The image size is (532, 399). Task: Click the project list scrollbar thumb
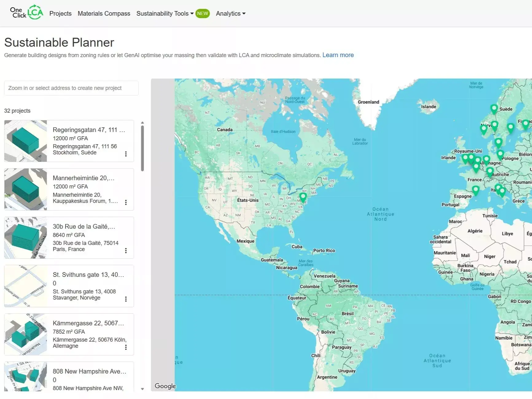click(142, 148)
